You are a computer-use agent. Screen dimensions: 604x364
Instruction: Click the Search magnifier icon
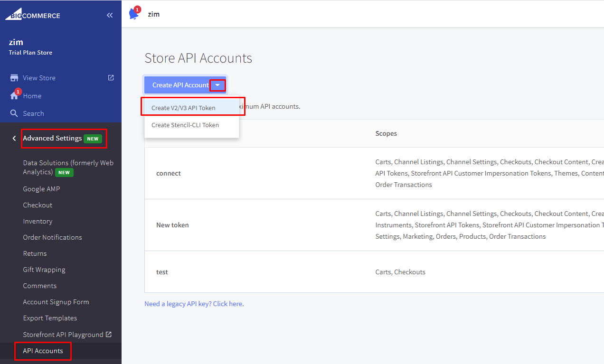(14, 113)
